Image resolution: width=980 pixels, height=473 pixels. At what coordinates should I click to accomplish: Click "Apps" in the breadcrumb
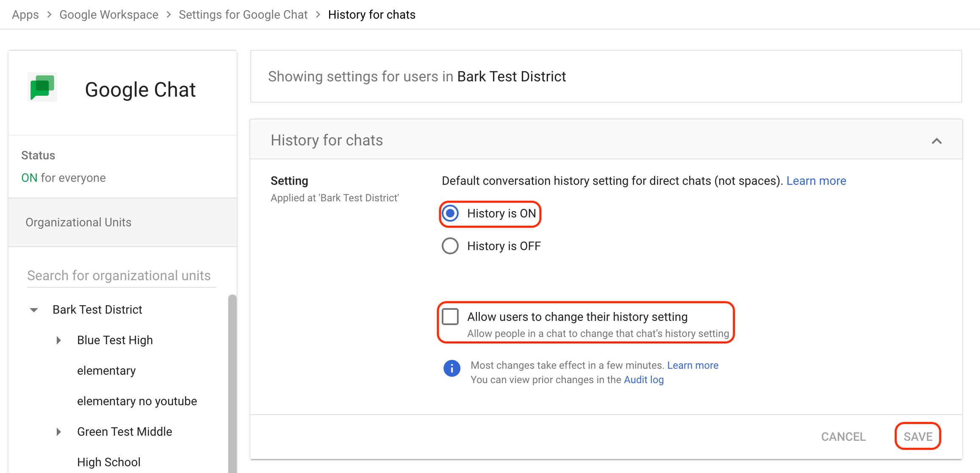(x=25, y=14)
